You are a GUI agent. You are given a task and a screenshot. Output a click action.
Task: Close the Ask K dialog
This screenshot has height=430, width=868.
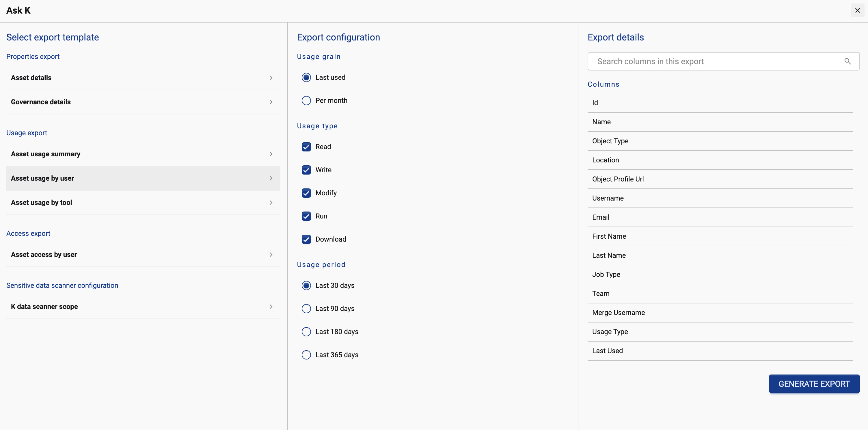tap(857, 10)
